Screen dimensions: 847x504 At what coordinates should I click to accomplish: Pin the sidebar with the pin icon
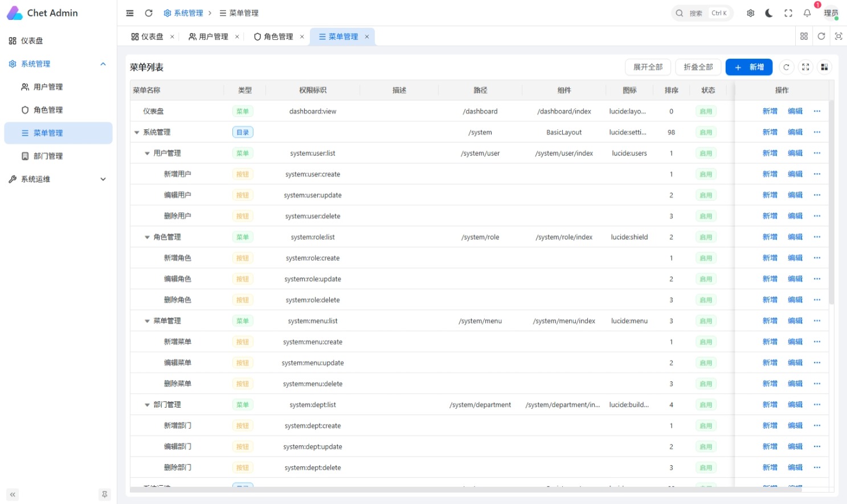[x=104, y=494]
